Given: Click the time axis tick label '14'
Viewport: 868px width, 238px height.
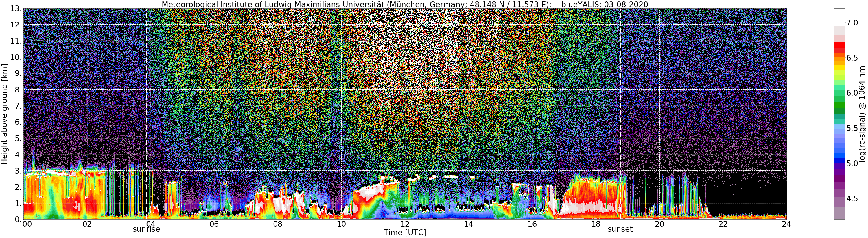Looking at the screenshot, I should tap(468, 224).
